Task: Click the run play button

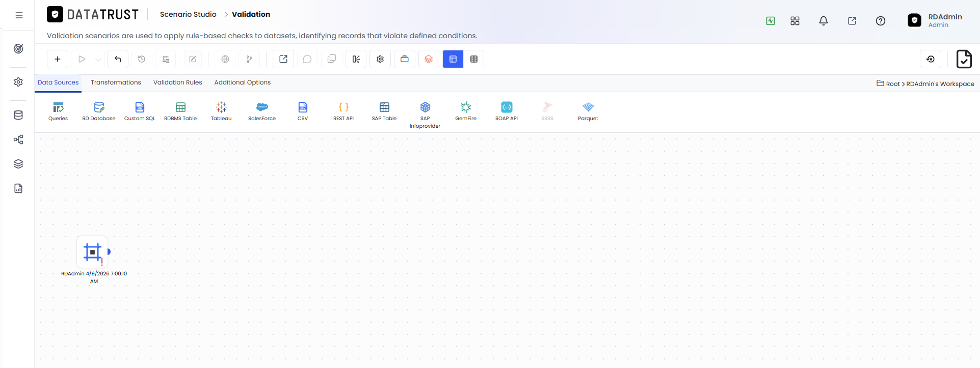Action: (x=82, y=59)
